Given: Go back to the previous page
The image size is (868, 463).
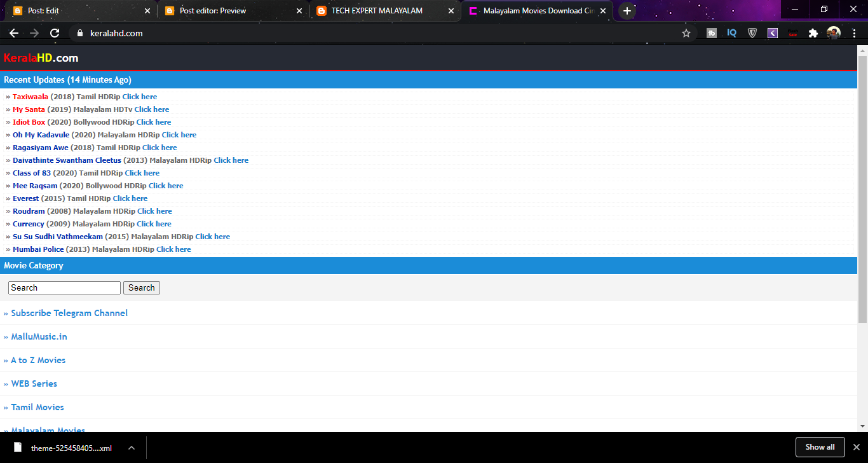Looking at the screenshot, I should pos(14,33).
